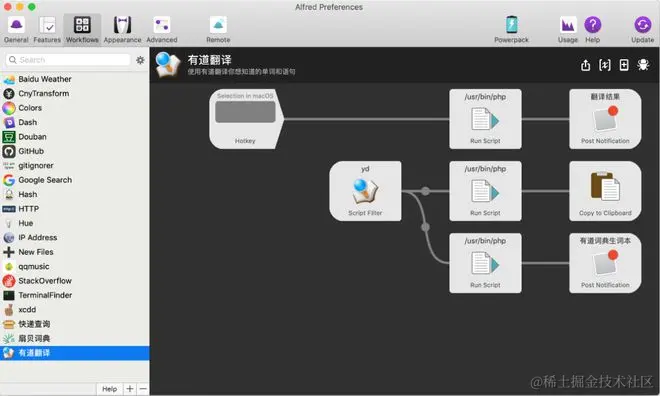Select the HTTP workflow

pos(75,209)
